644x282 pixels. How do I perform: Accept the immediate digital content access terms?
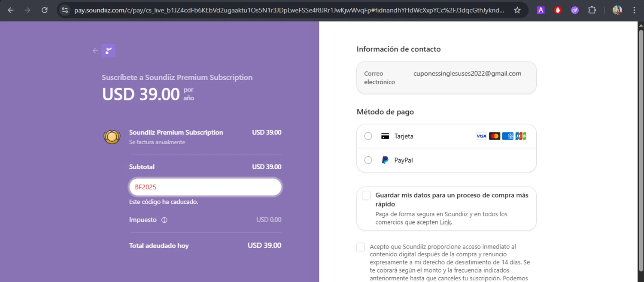coord(361,247)
